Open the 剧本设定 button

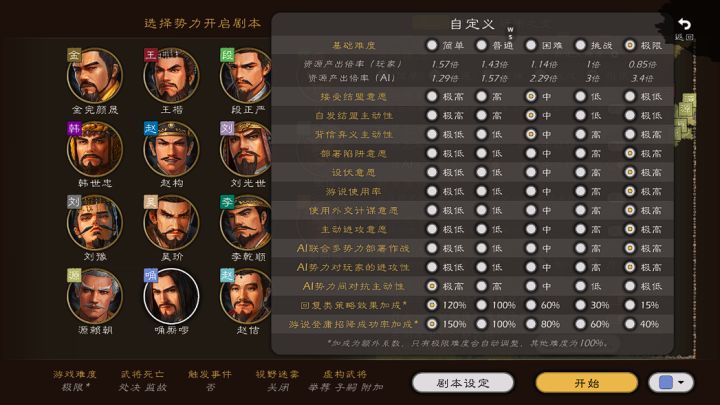463,383
